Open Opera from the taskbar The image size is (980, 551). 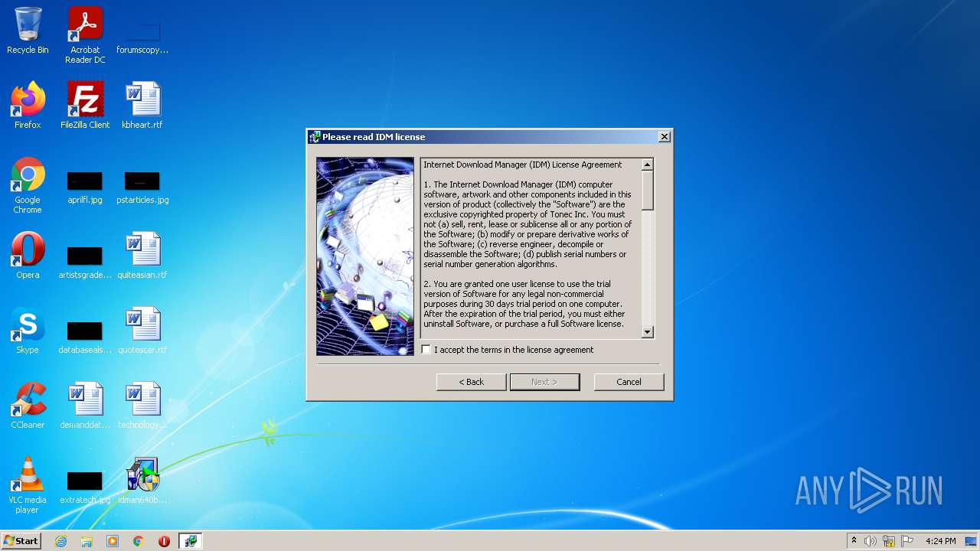click(x=164, y=541)
